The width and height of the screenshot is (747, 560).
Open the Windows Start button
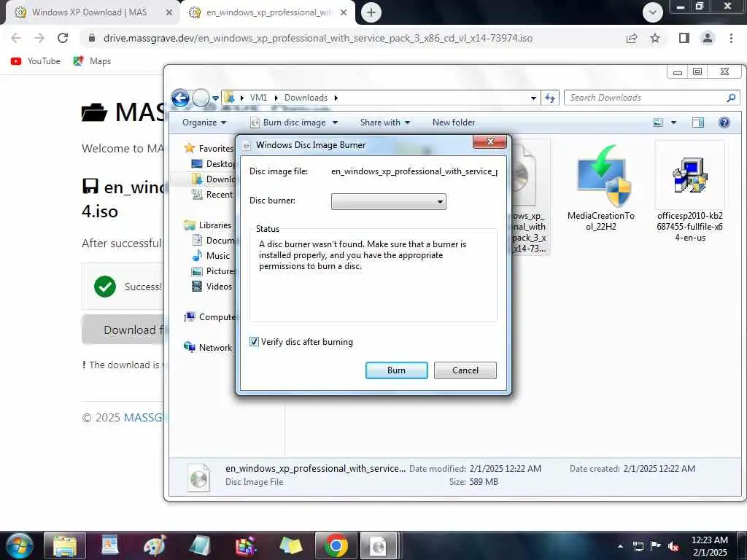[18, 545]
